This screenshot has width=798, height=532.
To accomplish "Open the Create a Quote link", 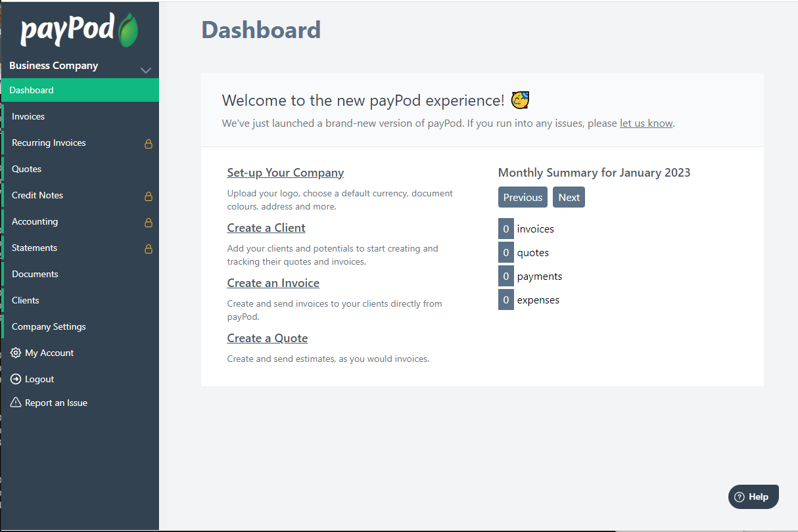I will pyautogui.click(x=268, y=338).
